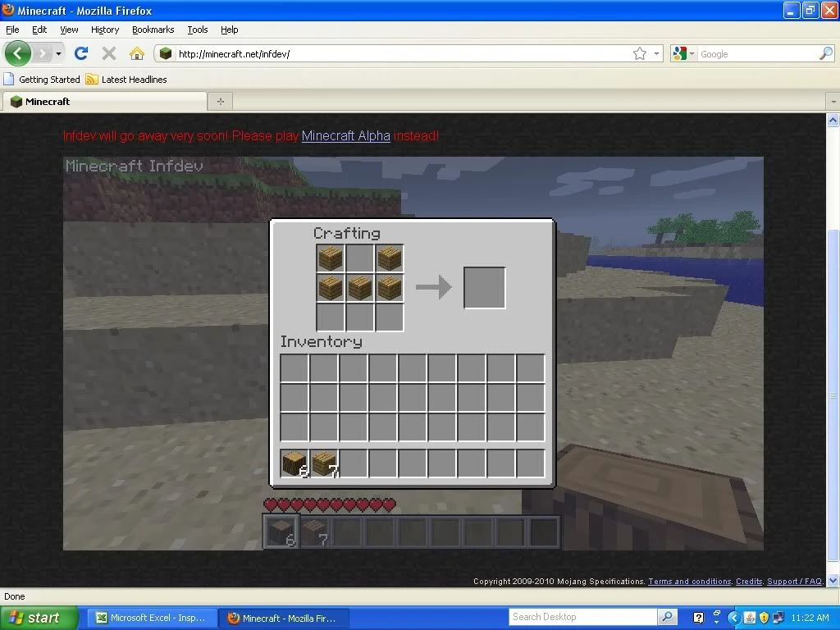
Task: Click the Search Desktop input field
Action: click(583, 617)
